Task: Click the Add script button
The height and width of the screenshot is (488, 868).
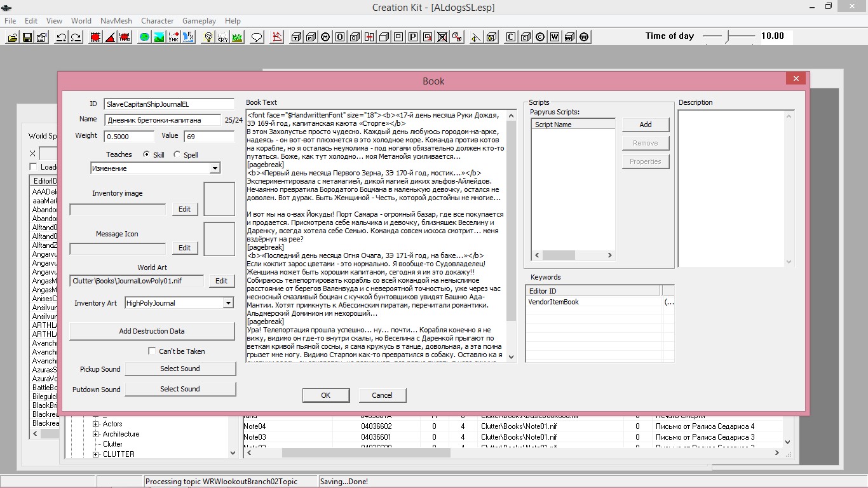Action: point(645,125)
